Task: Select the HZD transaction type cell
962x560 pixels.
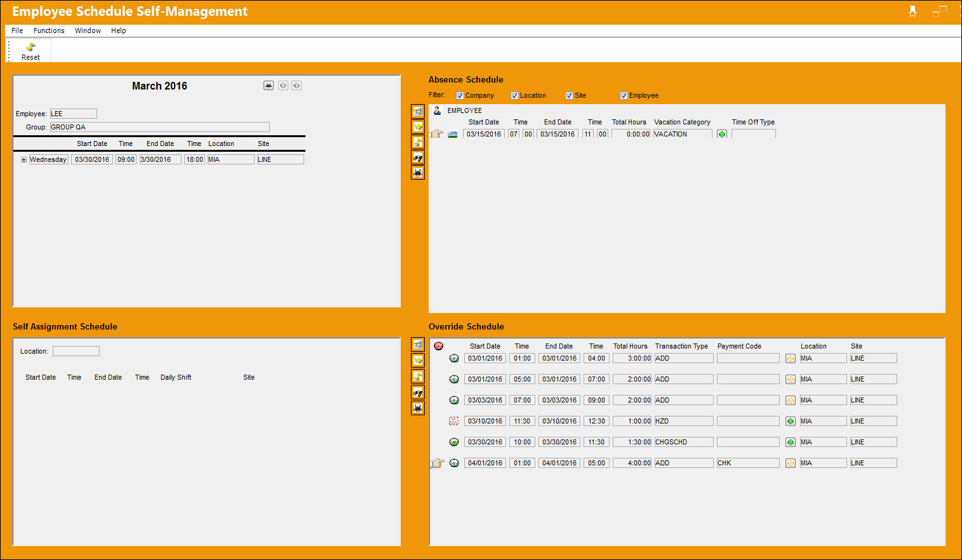Action: click(684, 421)
